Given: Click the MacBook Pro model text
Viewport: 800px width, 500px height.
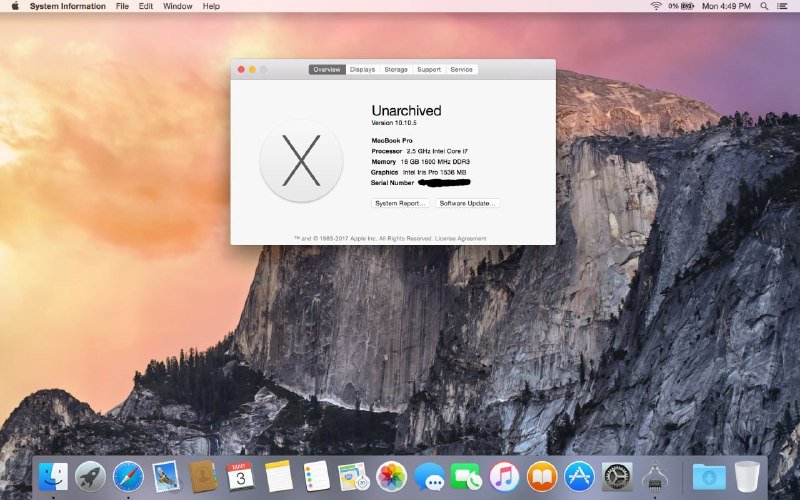Looking at the screenshot, I should pos(392,140).
